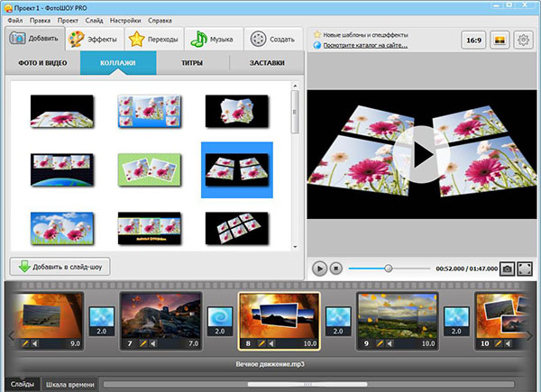
Task: Click the collage list scroll up arrow
Action: 295,86
